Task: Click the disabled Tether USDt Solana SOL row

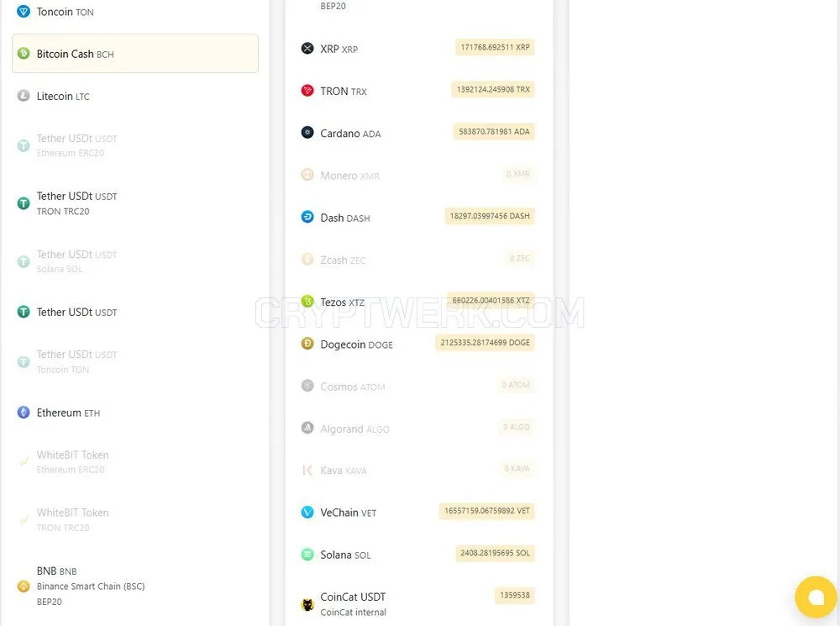Action: click(135, 261)
